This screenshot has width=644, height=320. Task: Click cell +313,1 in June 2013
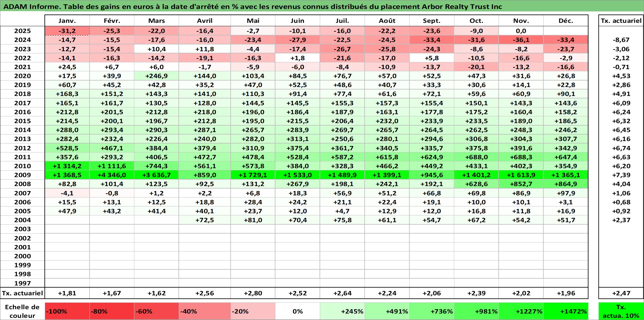click(298, 139)
